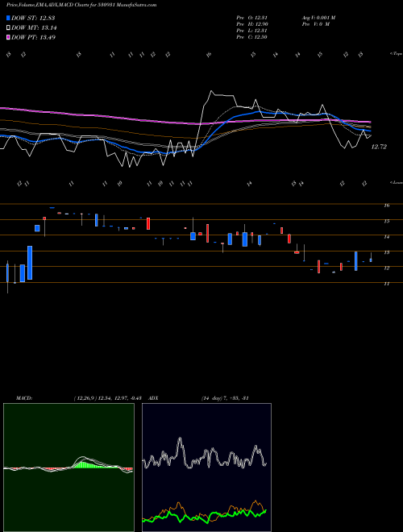Click the 15 price axis label

tap(386, 221)
